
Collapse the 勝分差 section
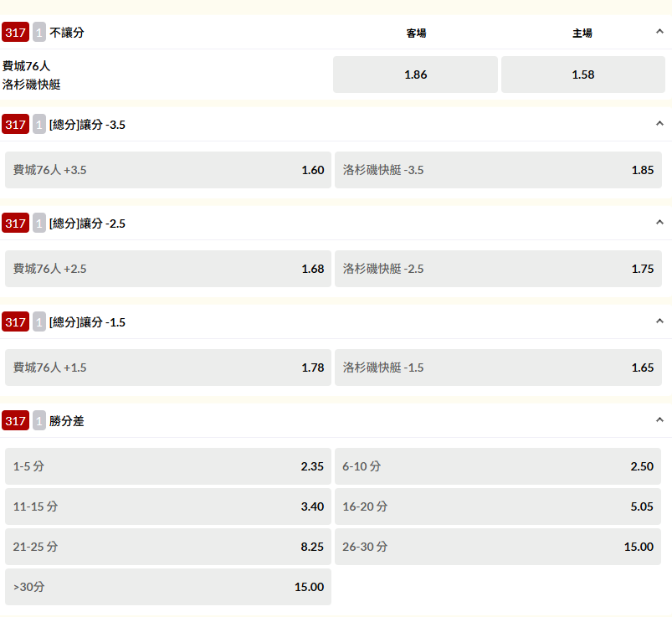pos(659,420)
